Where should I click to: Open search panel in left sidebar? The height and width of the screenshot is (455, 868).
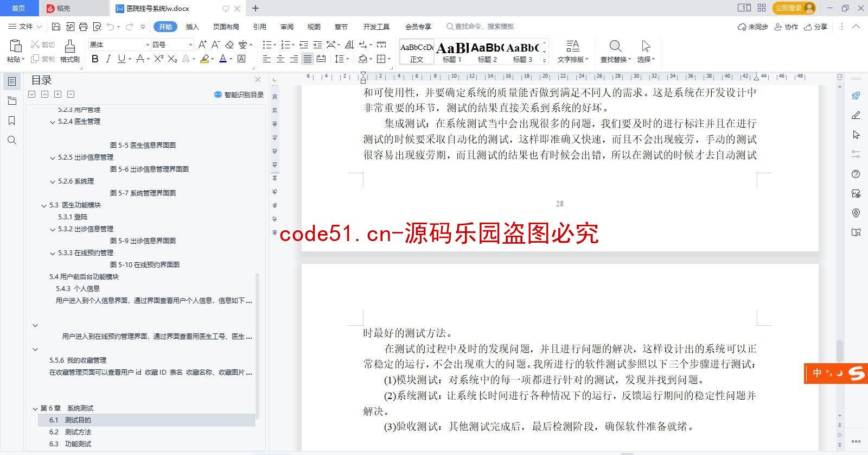[12, 141]
